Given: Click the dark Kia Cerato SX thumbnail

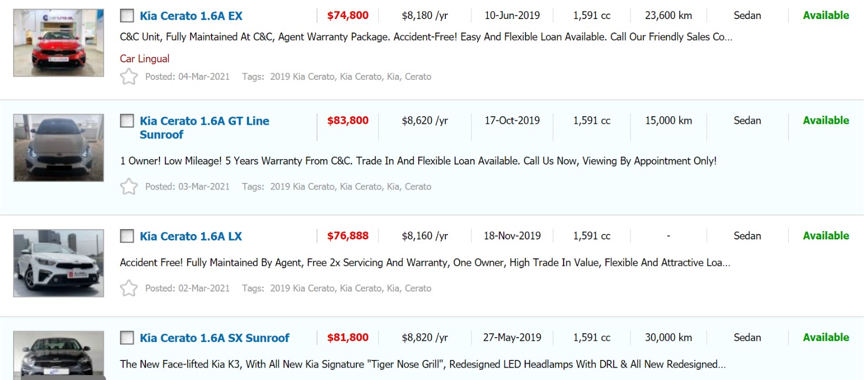Looking at the screenshot, I should tap(59, 355).
